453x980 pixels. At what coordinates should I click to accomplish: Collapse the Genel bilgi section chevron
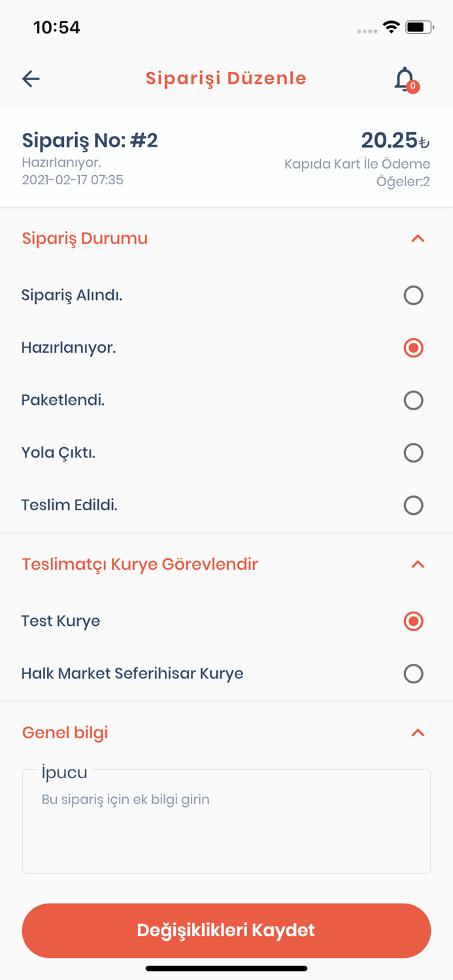click(418, 733)
